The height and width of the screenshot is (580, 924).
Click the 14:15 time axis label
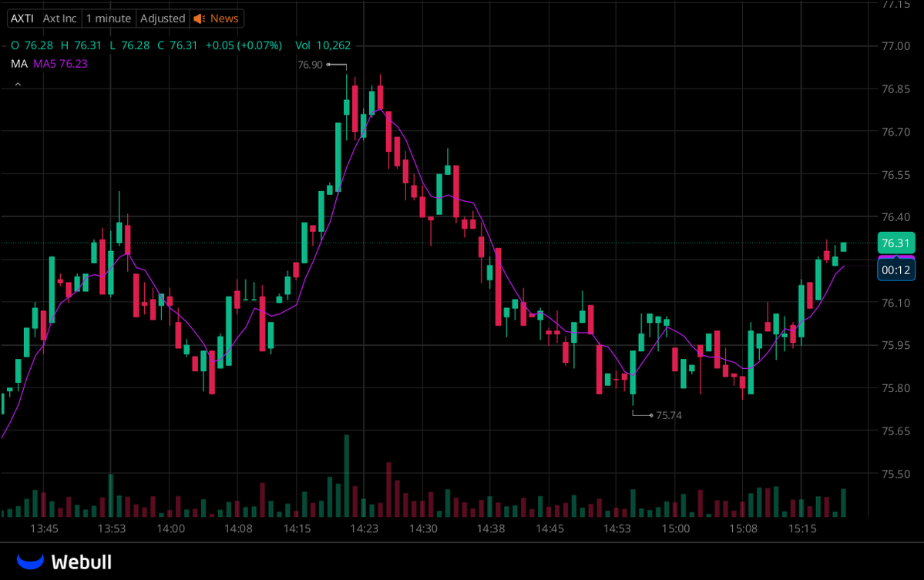tap(297, 528)
